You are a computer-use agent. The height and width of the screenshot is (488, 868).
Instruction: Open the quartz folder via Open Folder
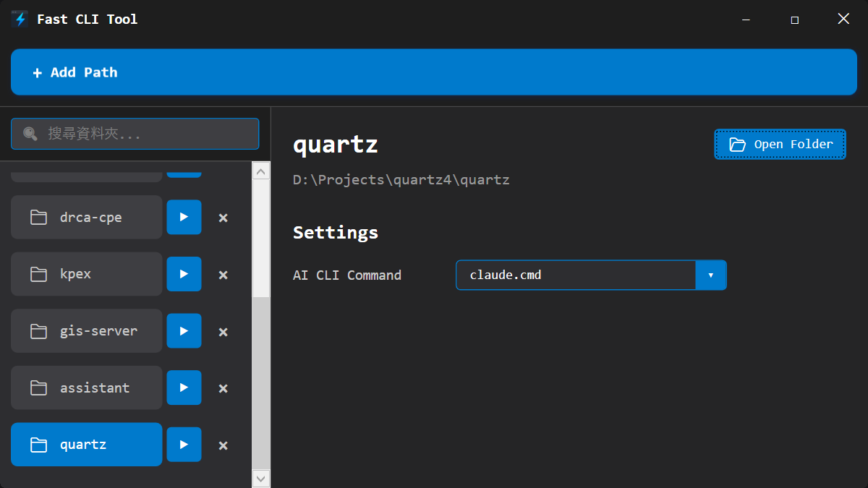click(x=780, y=144)
